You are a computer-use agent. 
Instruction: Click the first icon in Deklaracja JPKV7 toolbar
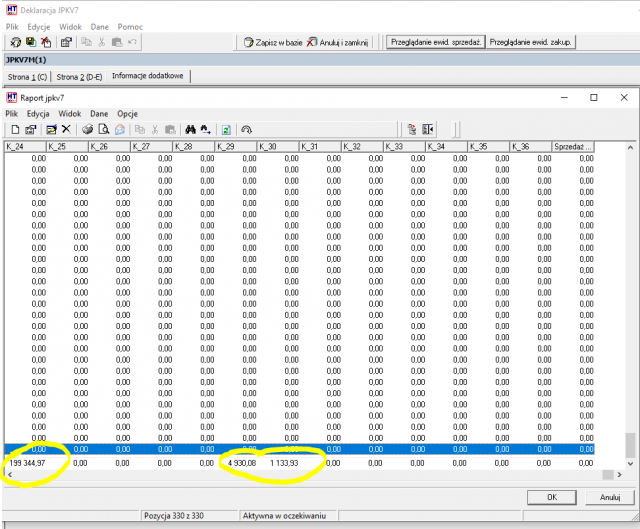coord(16,42)
